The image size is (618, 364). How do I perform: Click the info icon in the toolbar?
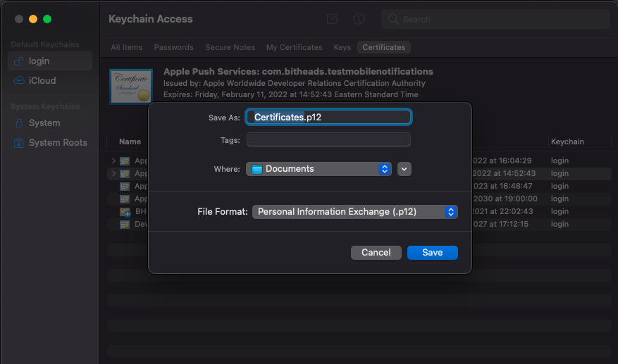click(359, 18)
